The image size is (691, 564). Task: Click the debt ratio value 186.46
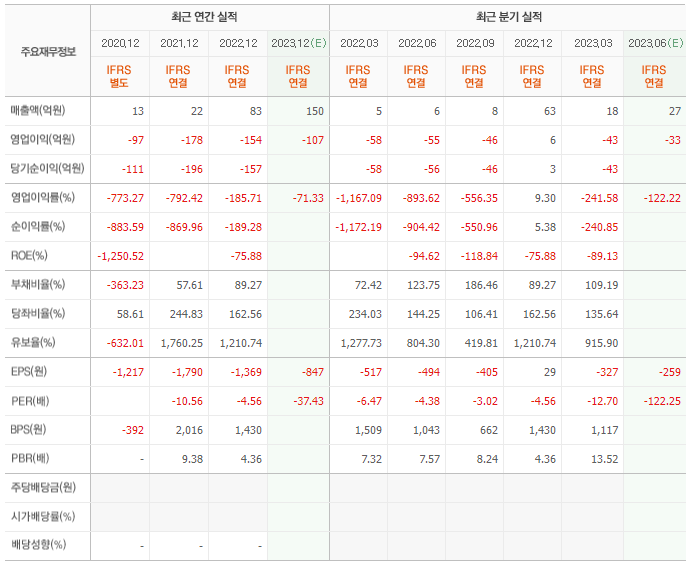[x=481, y=286]
